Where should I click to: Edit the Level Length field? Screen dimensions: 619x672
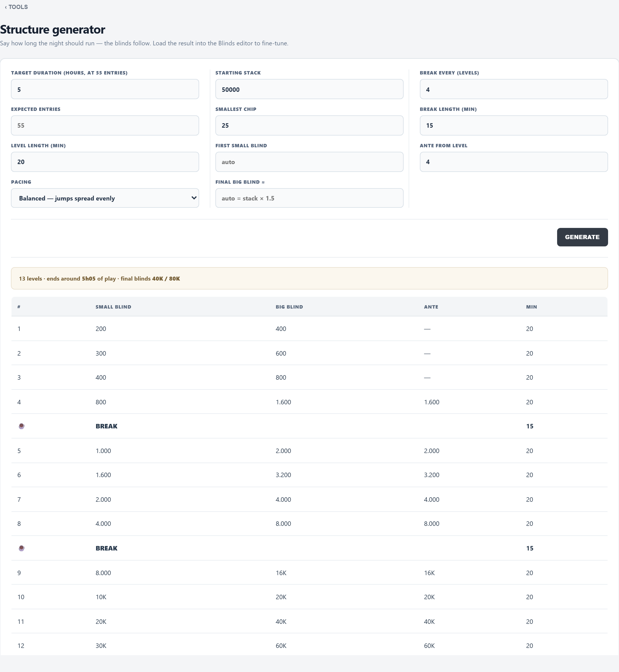(105, 162)
